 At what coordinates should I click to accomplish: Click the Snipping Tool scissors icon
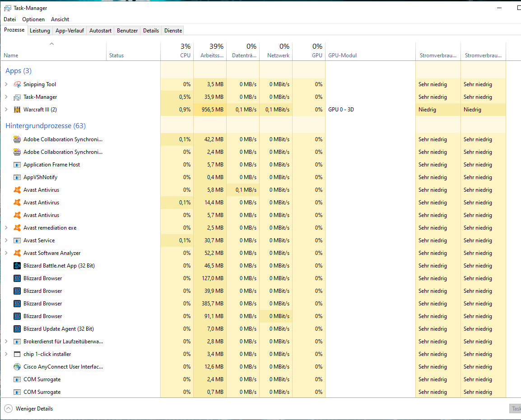pos(17,84)
